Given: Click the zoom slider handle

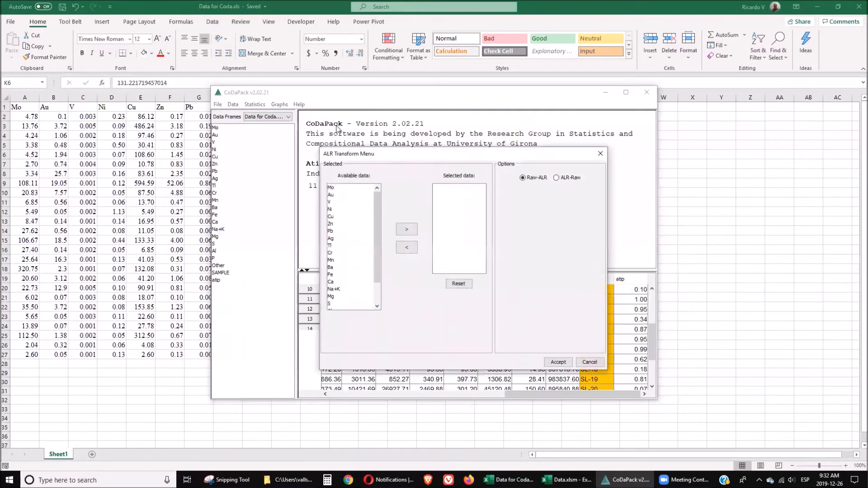Looking at the screenshot, I should 819,465.
